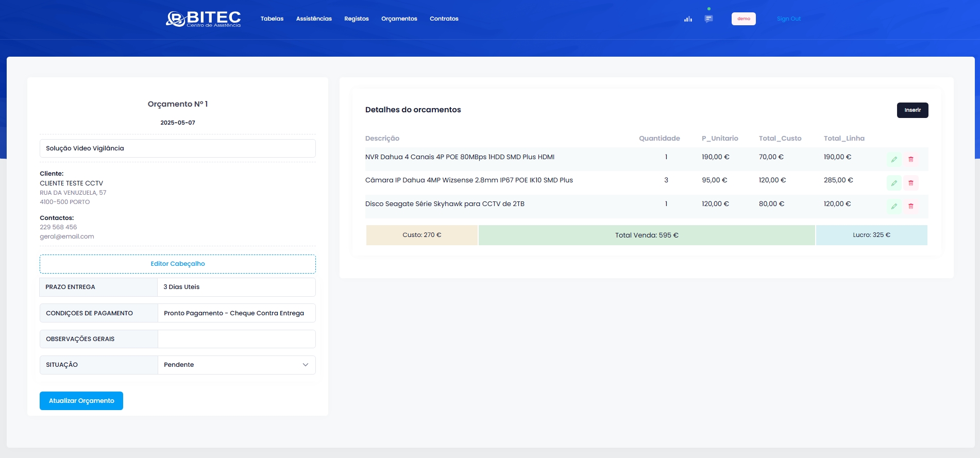The width and height of the screenshot is (980, 458).
Task: Open the Tabelas menu
Action: 272,19
